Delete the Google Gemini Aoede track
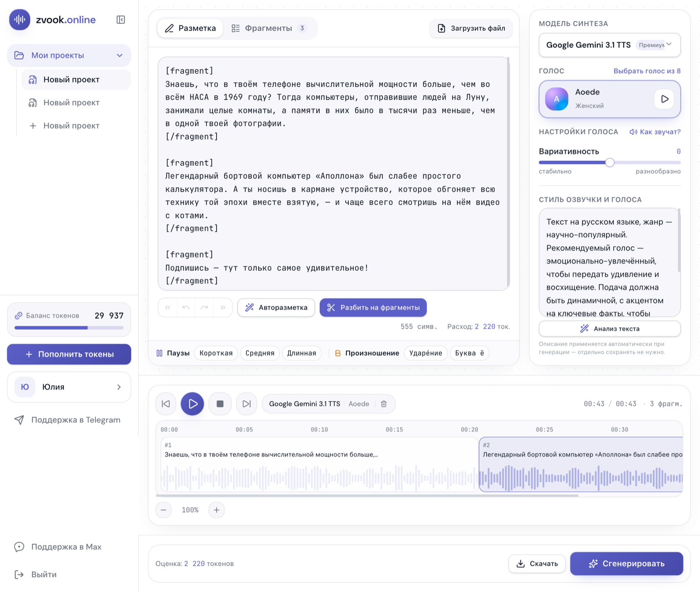Viewport: 700px width, 592px height. pyautogui.click(x=384, y=404)
